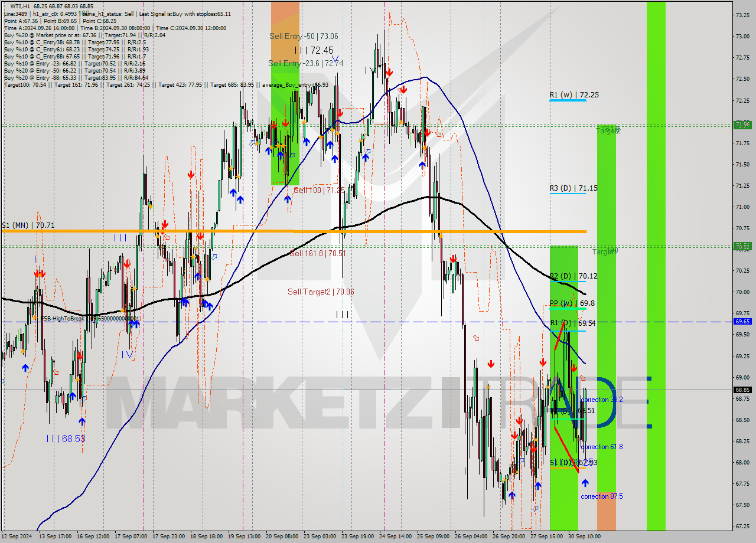The height and width of the screenshot is (543, 756).
Task: Select the 'correction 38.2' label
Action: (601, 400)
